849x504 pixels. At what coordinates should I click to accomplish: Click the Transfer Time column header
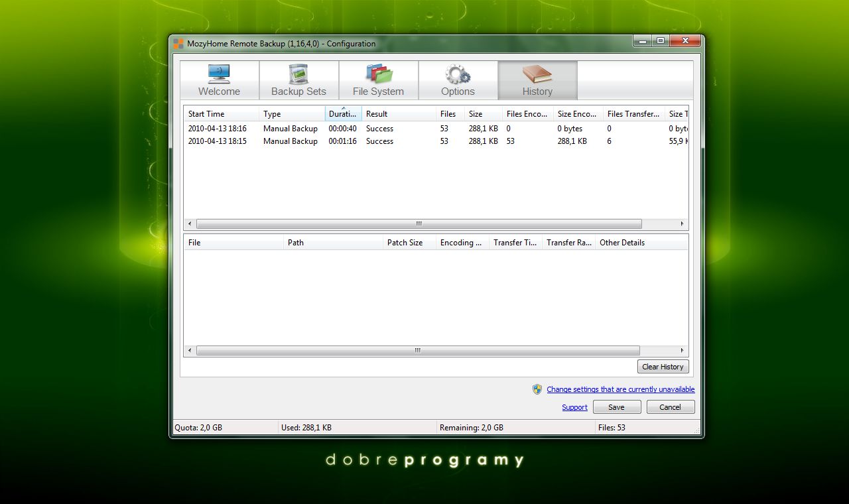(x=515, y=243)
